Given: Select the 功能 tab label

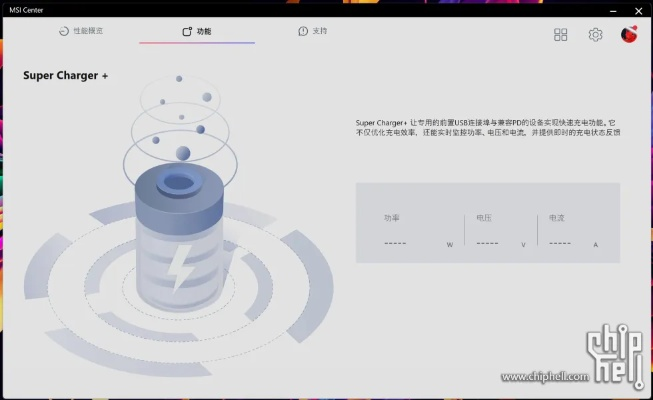Looking at the screenshot, I should [204, 31].
